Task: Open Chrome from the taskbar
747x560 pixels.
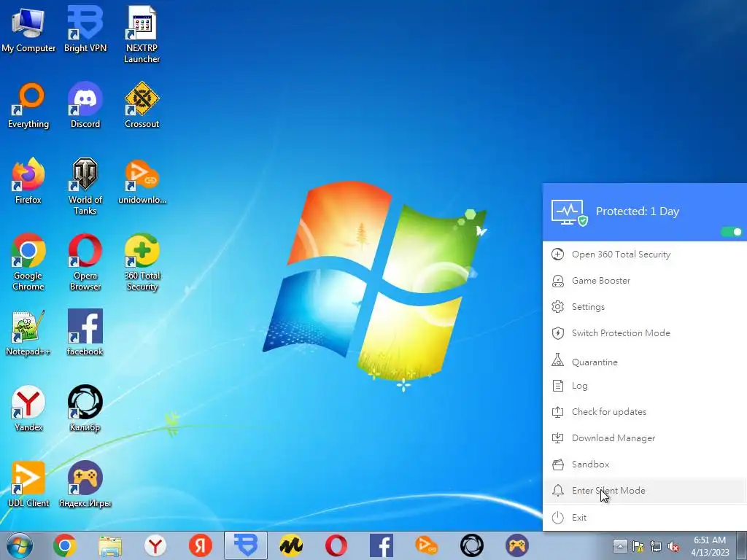Action: click(65, 545)
